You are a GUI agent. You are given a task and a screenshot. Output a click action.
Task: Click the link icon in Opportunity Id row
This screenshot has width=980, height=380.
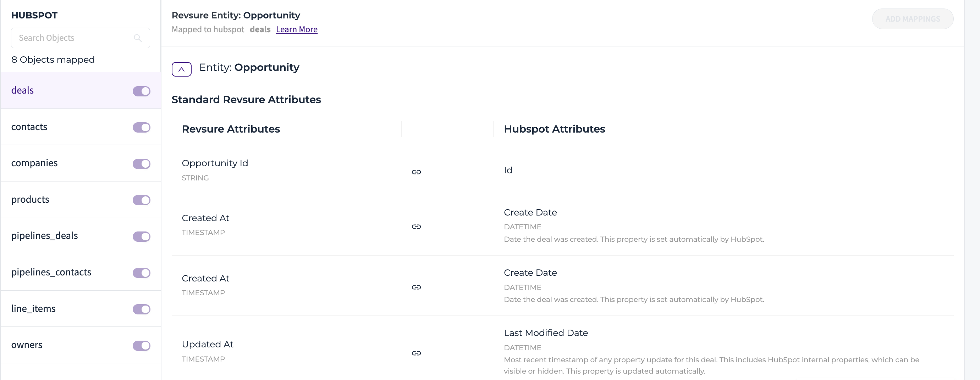coord(416,172)
